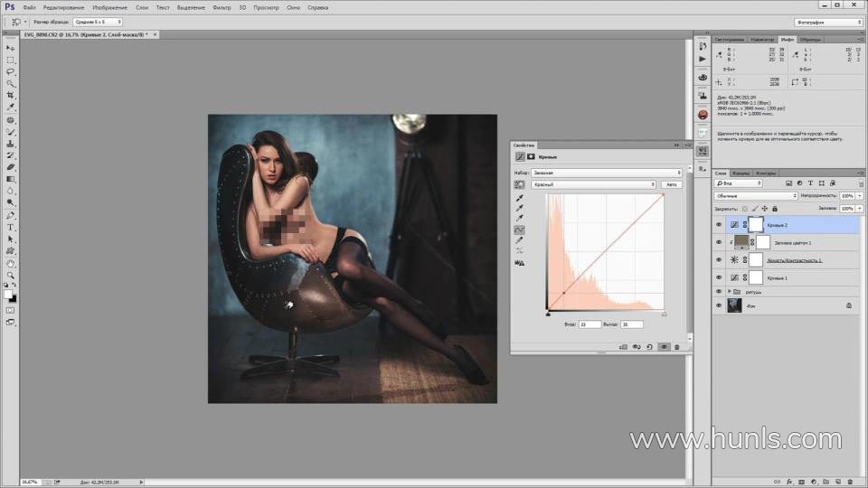Select the Clone Stamp tool

coord(11,144)
